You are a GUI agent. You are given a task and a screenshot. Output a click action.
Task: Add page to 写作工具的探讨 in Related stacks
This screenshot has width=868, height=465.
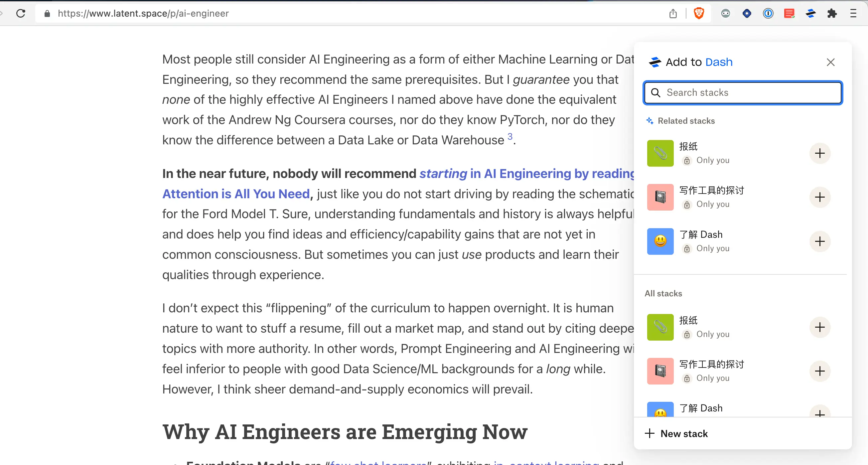(819, 198)
